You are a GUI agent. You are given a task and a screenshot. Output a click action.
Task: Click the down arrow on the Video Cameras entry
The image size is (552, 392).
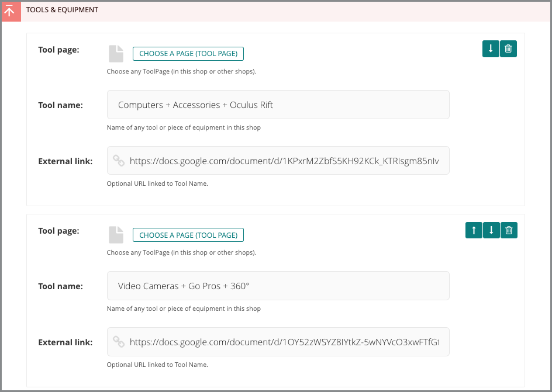coord(491,230)
